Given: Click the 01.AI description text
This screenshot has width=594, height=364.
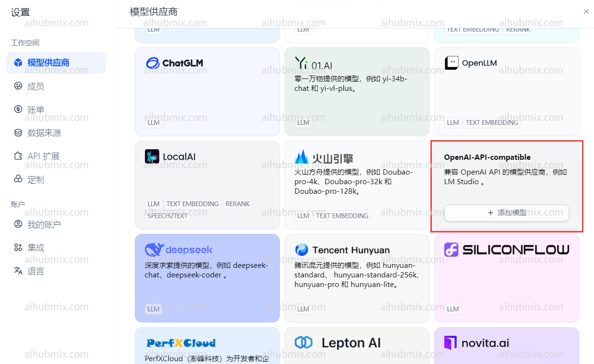Looking at the screenshot, I should 351,84.
